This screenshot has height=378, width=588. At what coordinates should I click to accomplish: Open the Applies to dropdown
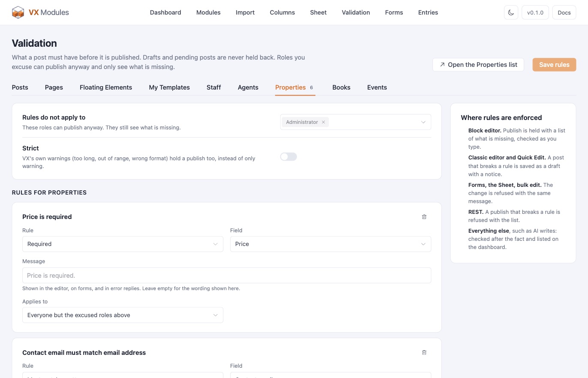pyautogui.click(x=123, y=315)
